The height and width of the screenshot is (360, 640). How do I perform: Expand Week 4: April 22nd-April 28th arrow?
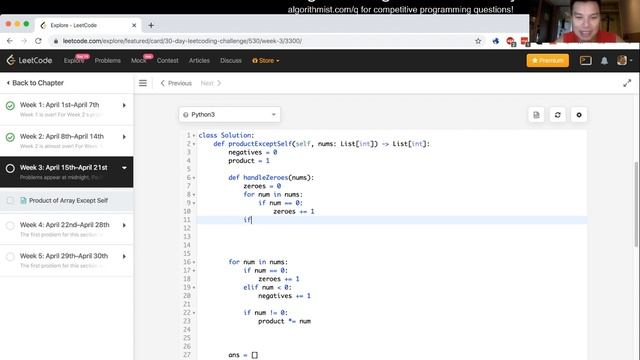(124, 225)
